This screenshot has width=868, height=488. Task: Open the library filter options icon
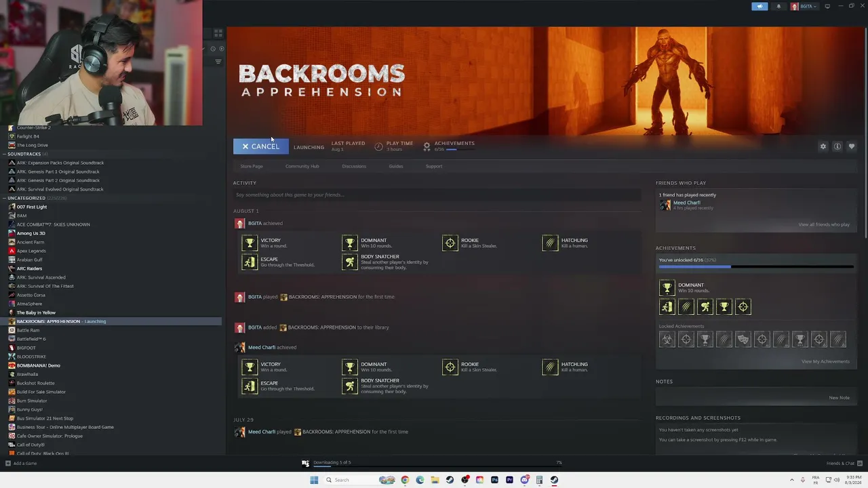pyautogui.click(x=218, y=62)
